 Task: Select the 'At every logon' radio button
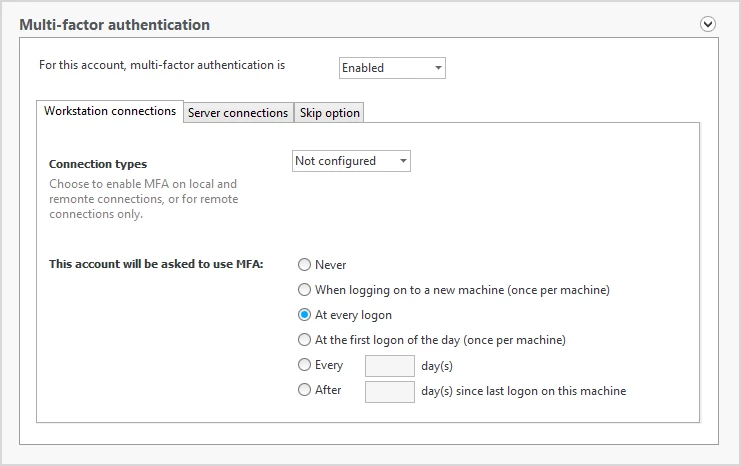coord(305,315)
